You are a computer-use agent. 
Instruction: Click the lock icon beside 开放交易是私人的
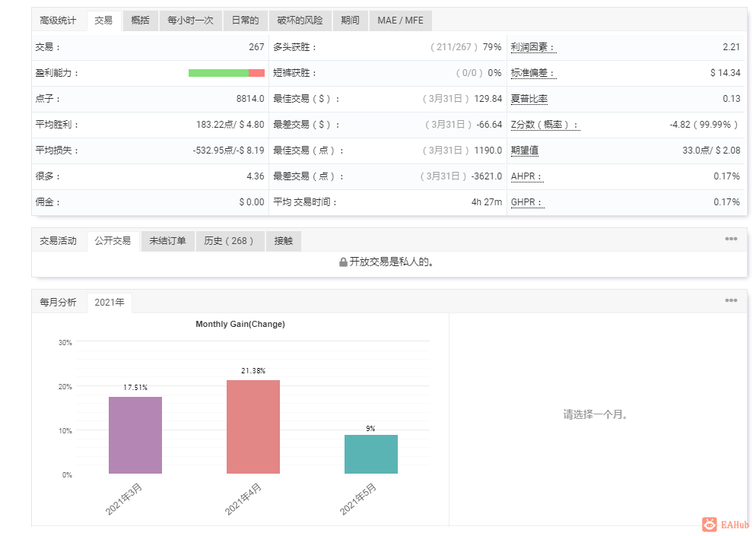pos(343,262)
